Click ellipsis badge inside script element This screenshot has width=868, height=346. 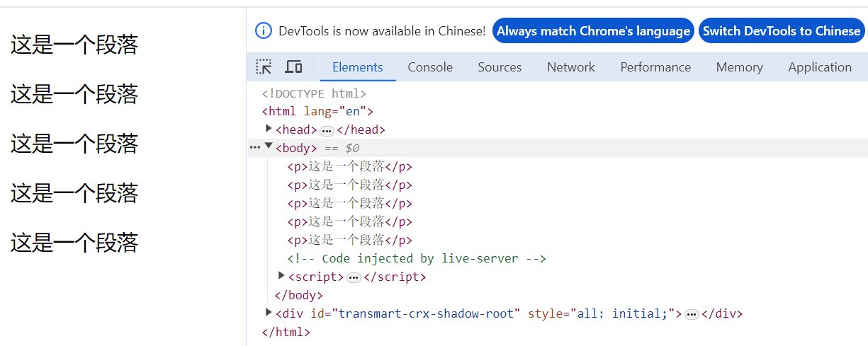pyautogui.click(x=354, y=277)
